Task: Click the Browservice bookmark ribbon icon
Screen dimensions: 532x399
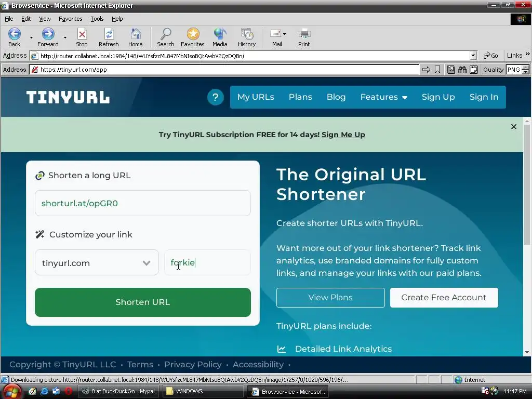Action: pos(437,70)
